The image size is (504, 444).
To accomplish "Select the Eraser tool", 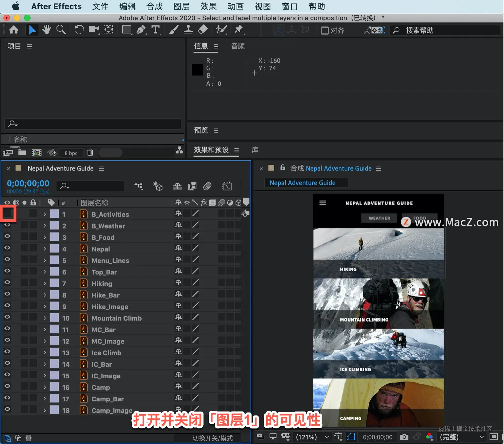I will point(203,30).
